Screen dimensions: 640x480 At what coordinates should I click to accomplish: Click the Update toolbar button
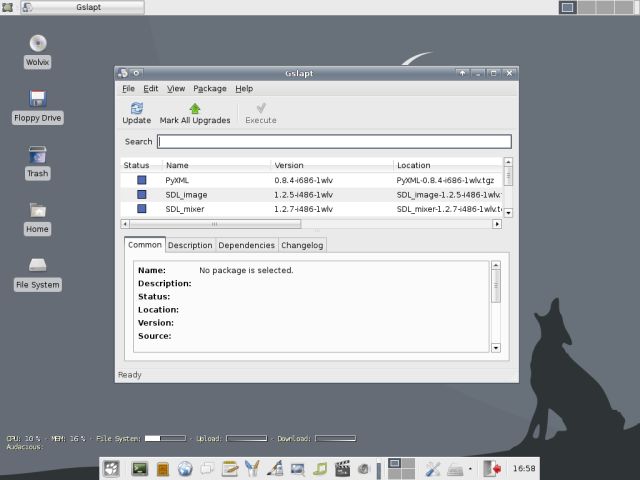coord(136,113)
